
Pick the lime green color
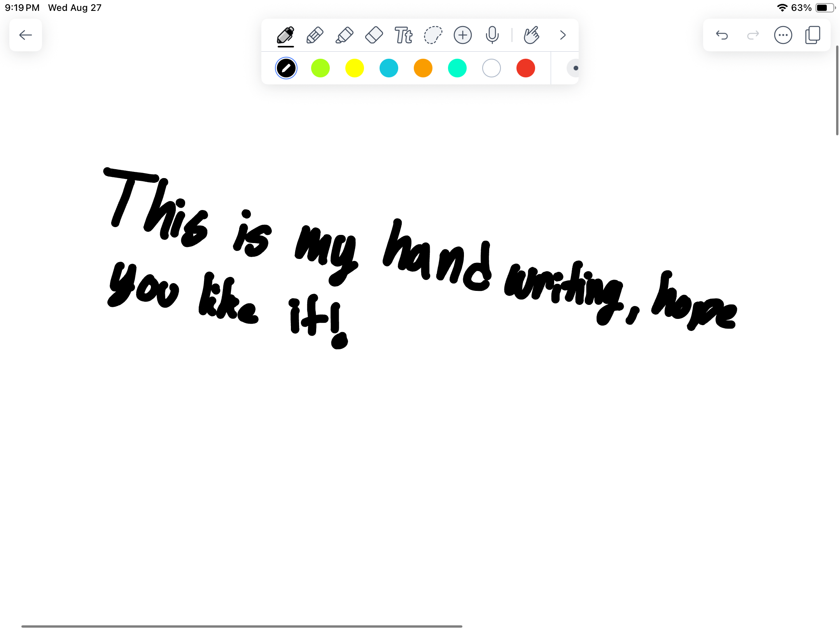320,68
